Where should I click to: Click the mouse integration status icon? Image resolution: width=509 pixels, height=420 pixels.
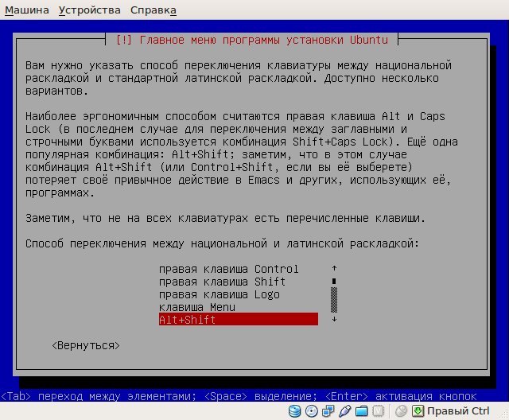coord(401,411)
